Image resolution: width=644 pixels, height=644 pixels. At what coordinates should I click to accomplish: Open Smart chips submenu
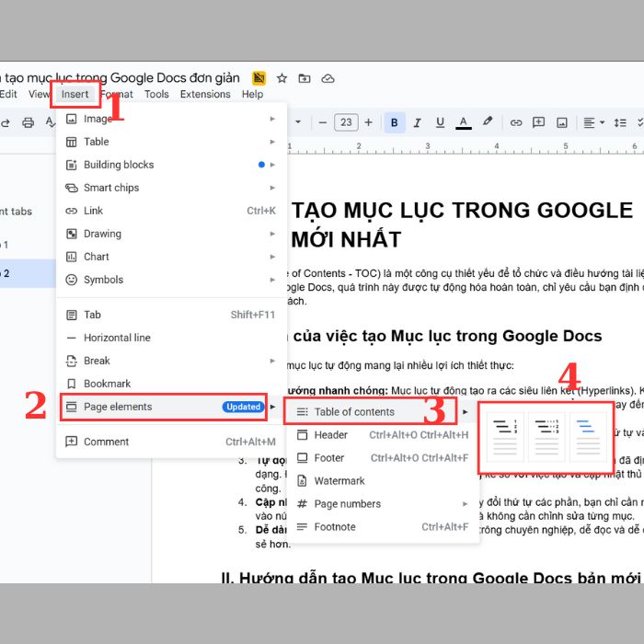[x=171, y=188]
